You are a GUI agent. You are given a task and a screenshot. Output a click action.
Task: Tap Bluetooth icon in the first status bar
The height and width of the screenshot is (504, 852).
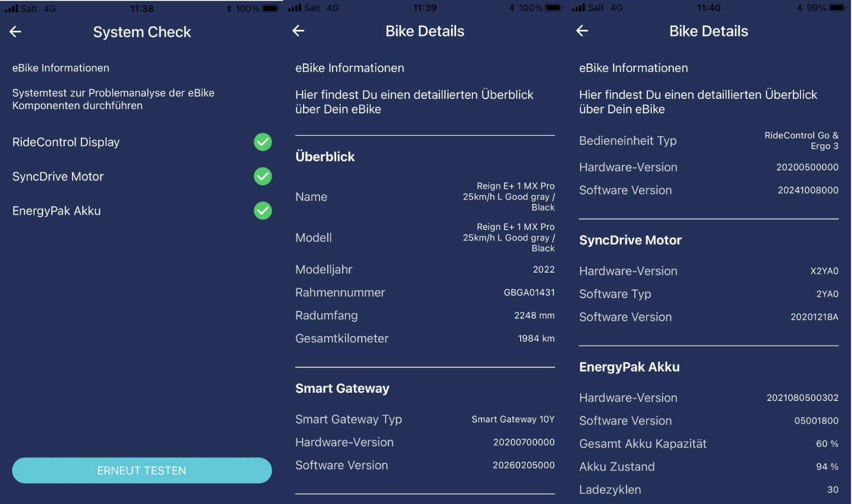click(229, 9)
